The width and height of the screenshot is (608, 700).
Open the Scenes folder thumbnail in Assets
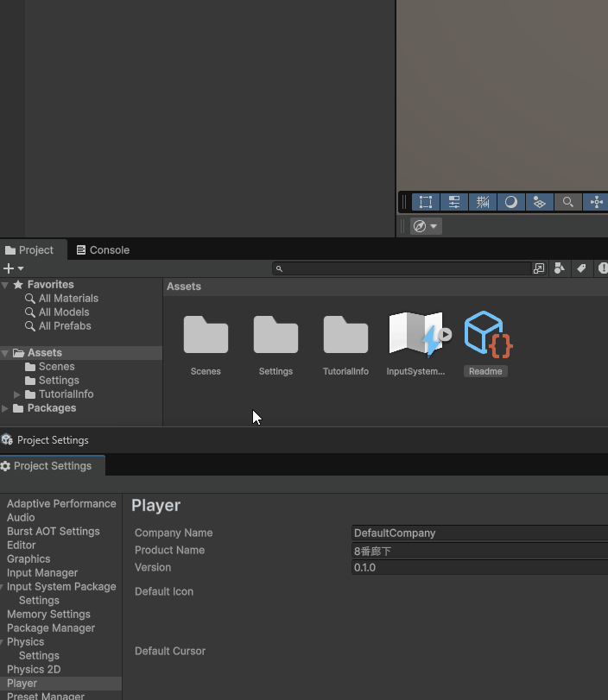[x=206, y=336]
